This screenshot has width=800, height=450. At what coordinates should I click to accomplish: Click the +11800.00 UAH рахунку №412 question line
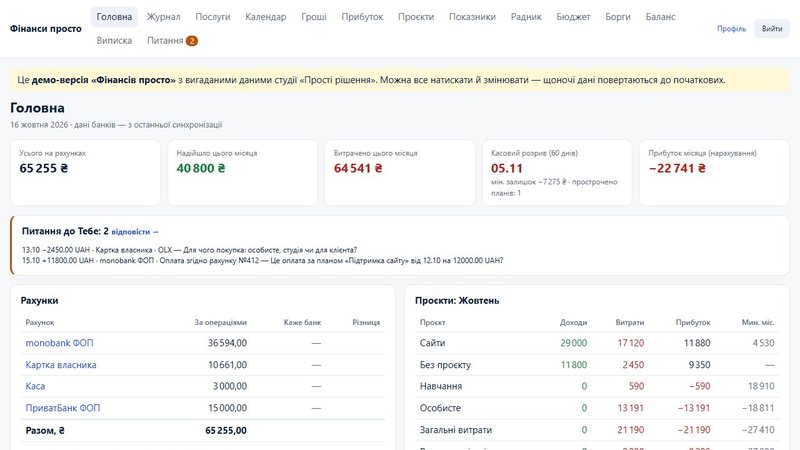pyautogui.click(x=262, y=260)
